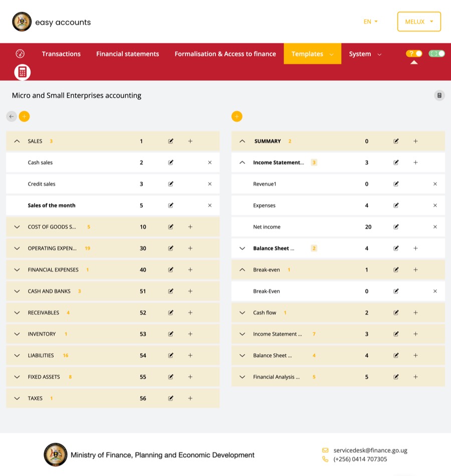
Task: Open the dashboard gauge icon
Action: [x=20, y=54]
